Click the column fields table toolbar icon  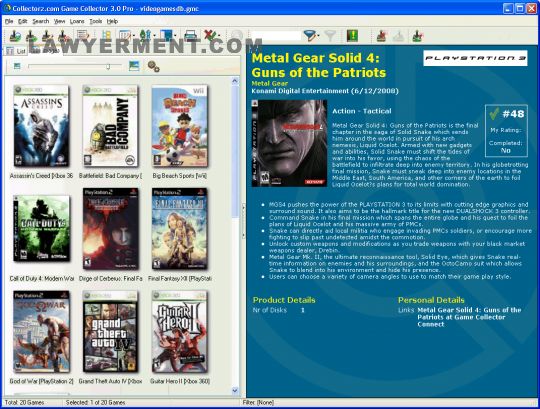click(x=124, y=35)
